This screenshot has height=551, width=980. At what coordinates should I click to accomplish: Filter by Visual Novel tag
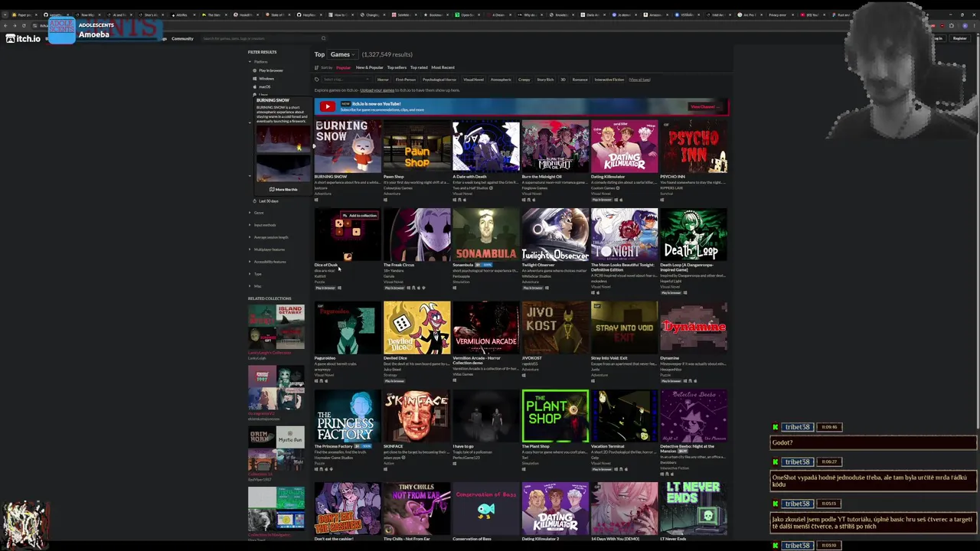pos(473,80)
